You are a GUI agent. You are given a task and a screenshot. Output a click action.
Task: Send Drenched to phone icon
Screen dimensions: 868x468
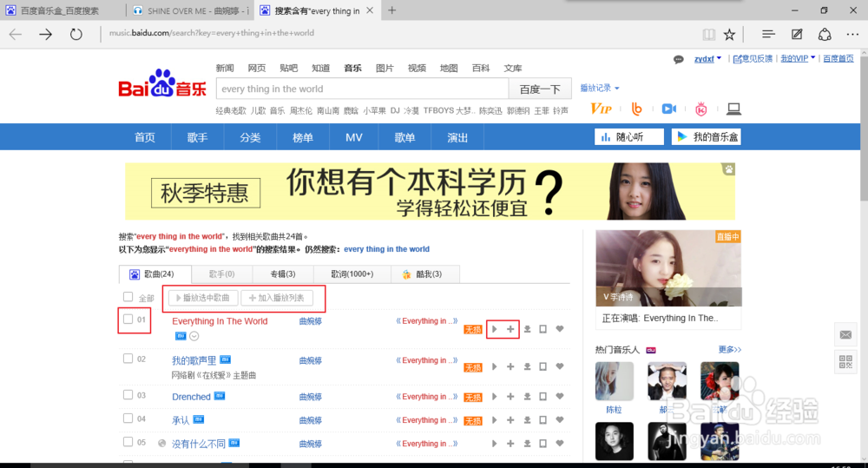click(x=543, y=397)
